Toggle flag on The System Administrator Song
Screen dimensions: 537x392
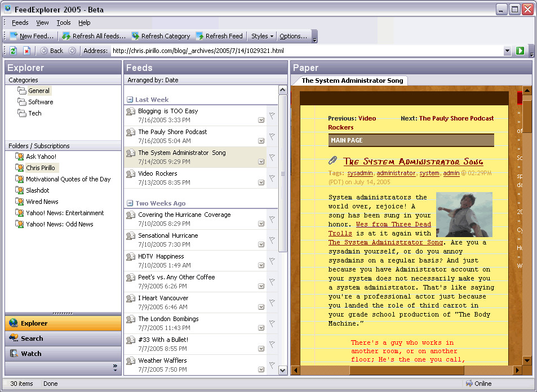click(x=272, y=158)
